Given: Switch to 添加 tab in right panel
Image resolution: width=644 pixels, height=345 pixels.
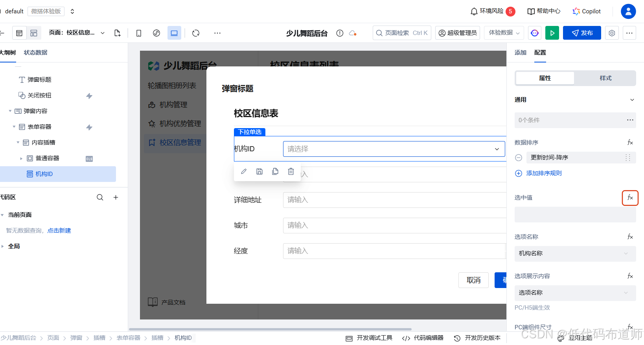Looking at the screenshot, I should coord(521,53).
